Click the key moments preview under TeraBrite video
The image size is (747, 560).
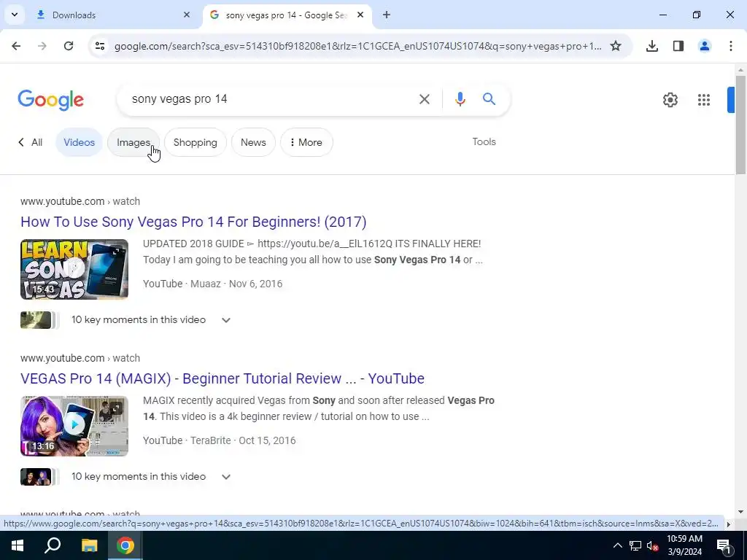[39, 477]
